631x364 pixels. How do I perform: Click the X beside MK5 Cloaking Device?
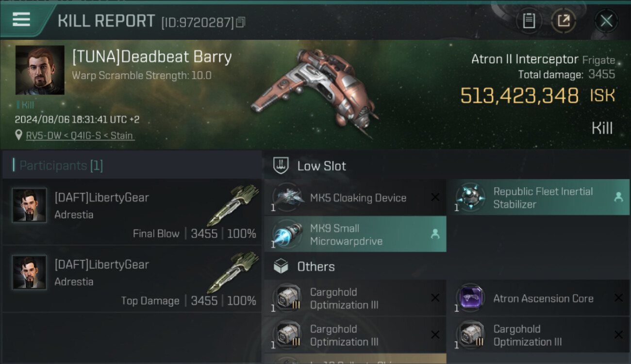coord(435,197)
